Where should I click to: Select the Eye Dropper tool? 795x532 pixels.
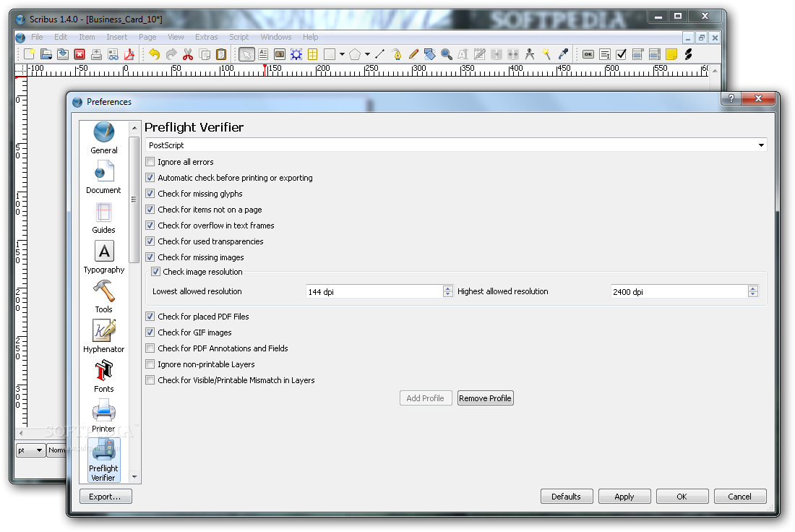[563, 54]
